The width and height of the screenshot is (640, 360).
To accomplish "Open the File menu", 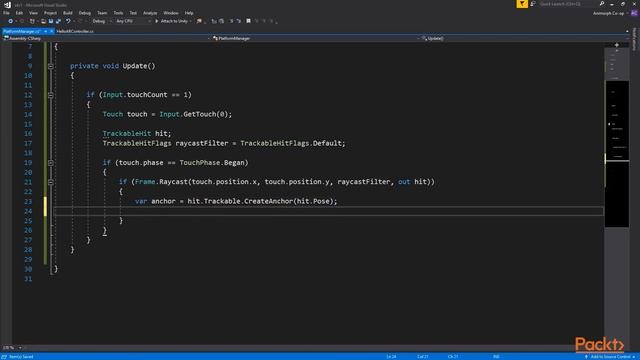I will [6, 13].
